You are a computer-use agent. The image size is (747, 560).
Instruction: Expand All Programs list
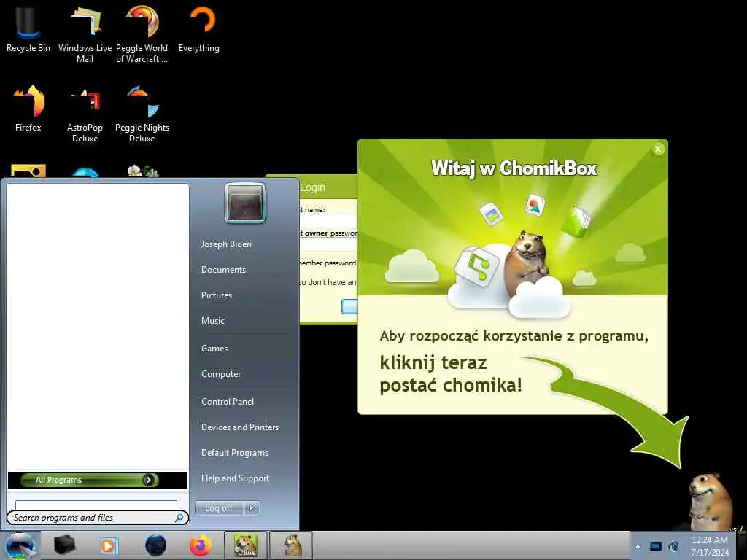(90, 480)
